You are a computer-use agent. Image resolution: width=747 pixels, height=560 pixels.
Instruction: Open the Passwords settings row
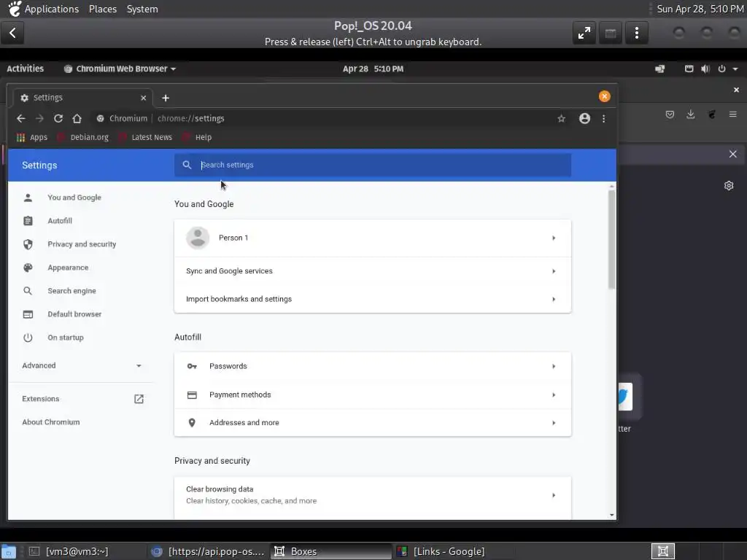pos(373,366)
